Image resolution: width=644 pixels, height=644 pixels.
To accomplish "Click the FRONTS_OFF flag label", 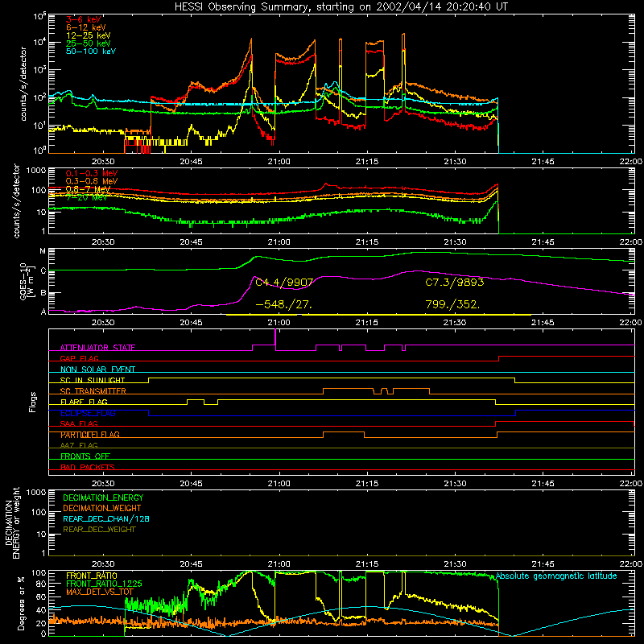I will pyautogui.click(x=85, y=456).
